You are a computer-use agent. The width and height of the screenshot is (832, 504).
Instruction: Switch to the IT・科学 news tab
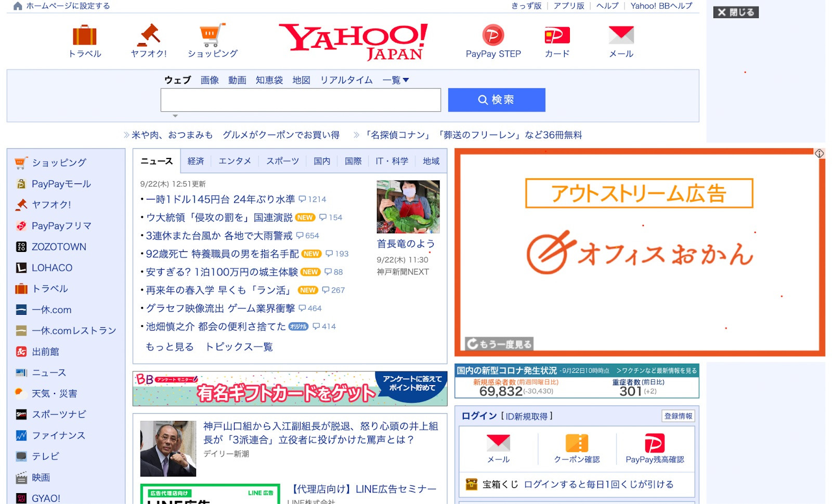pyautogui.click(x=392, y=161)
